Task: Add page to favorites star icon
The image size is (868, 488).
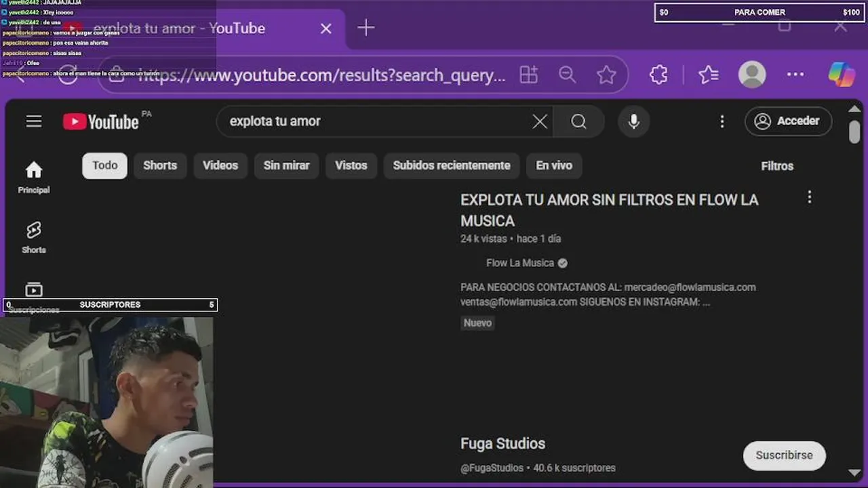Action: click(606, 75)
